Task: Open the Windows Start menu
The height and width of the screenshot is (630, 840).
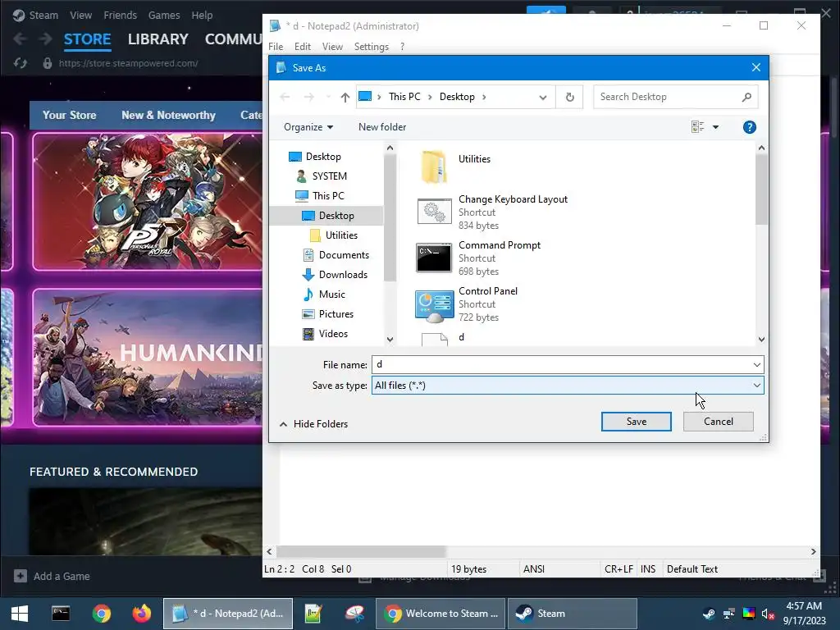Action: coord(20,614)
